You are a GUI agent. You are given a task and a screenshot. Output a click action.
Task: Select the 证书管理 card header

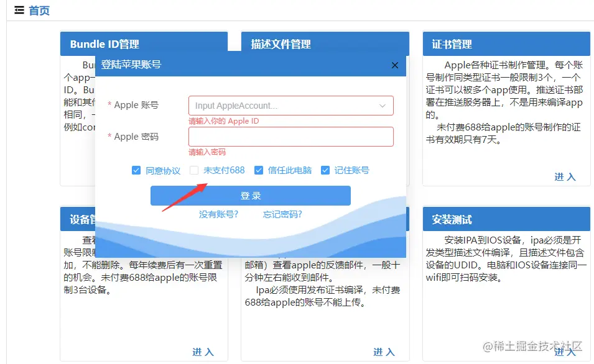tap(506, 44)
